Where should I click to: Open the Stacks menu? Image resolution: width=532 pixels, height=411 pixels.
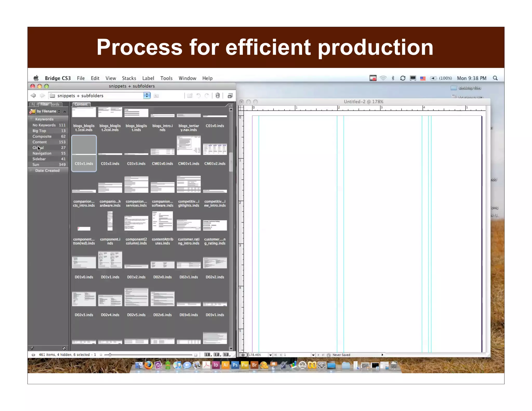(129, 78)
